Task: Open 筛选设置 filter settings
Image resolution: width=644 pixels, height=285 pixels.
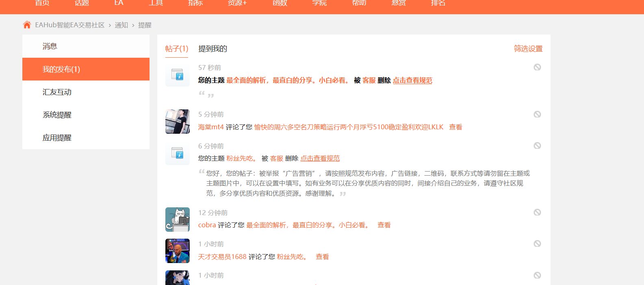Action: 528,49
